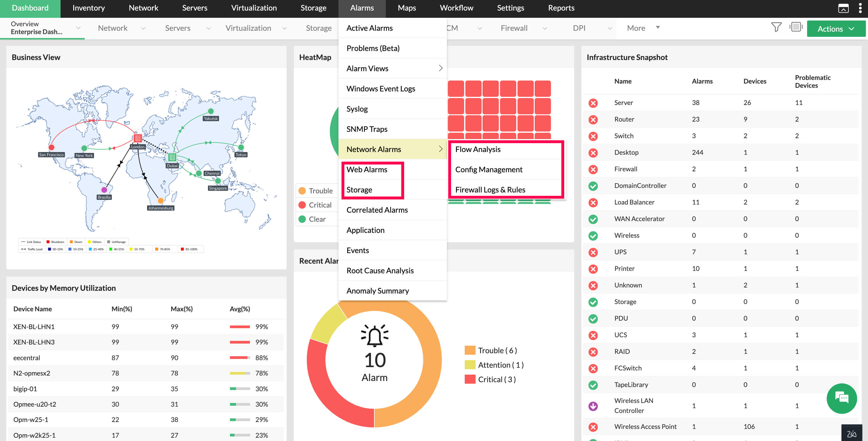
Task: Click the Attention (1) legend swatch
Action: click(x=470, y=365)
